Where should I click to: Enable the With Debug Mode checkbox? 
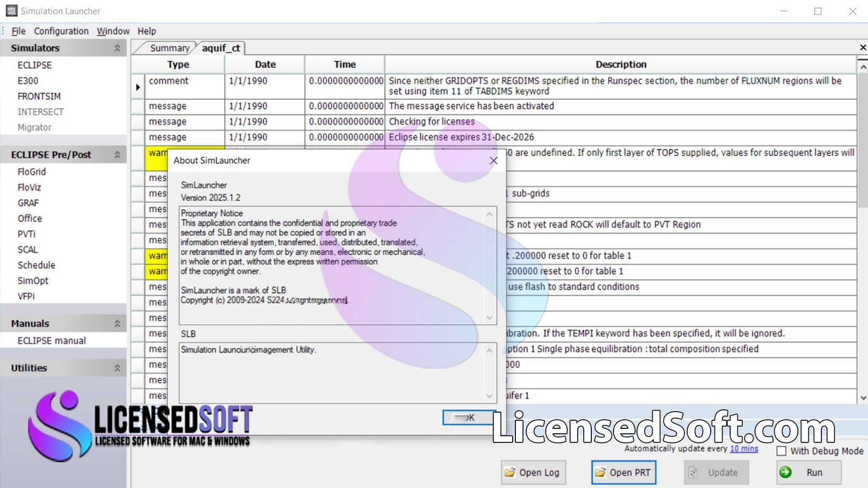[781, 451]
